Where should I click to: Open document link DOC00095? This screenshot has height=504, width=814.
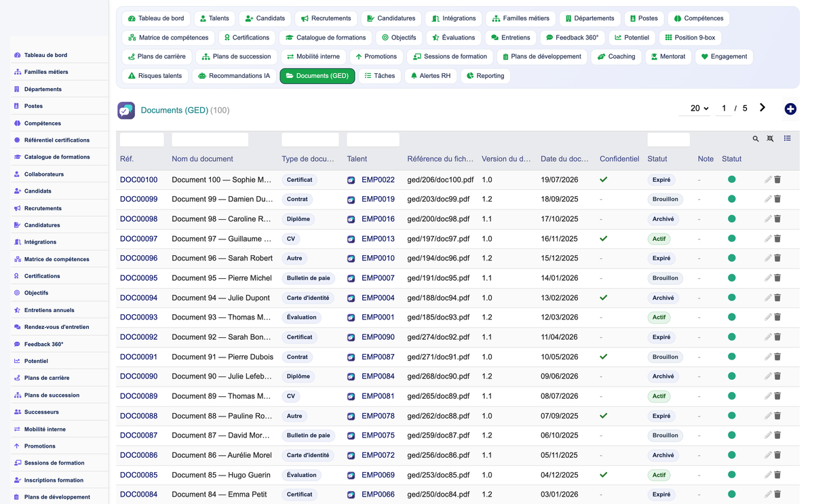pyautogui.click(x=138, y=278)
